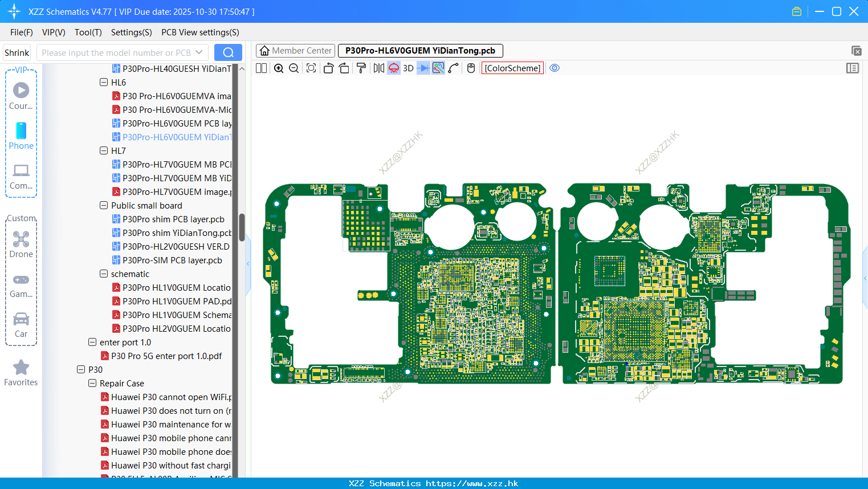Open the Settings(S) menu
868x489 pixels.
point(132,32)
